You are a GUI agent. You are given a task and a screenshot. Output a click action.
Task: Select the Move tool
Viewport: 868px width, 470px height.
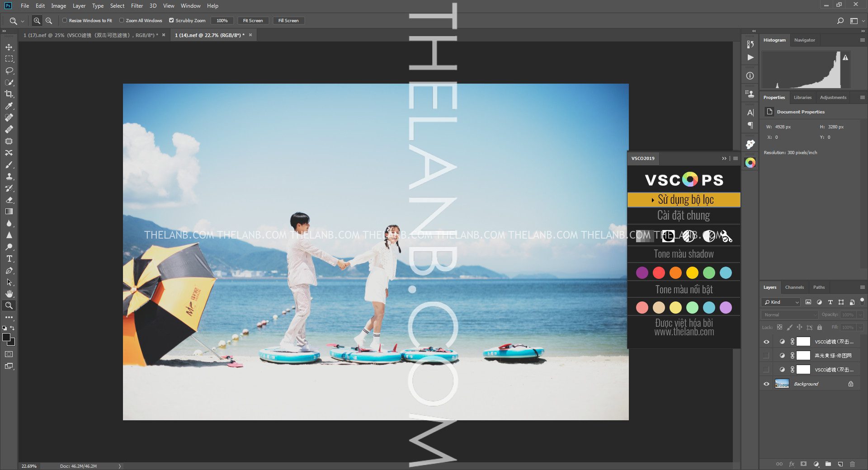[x=9, y=47]
